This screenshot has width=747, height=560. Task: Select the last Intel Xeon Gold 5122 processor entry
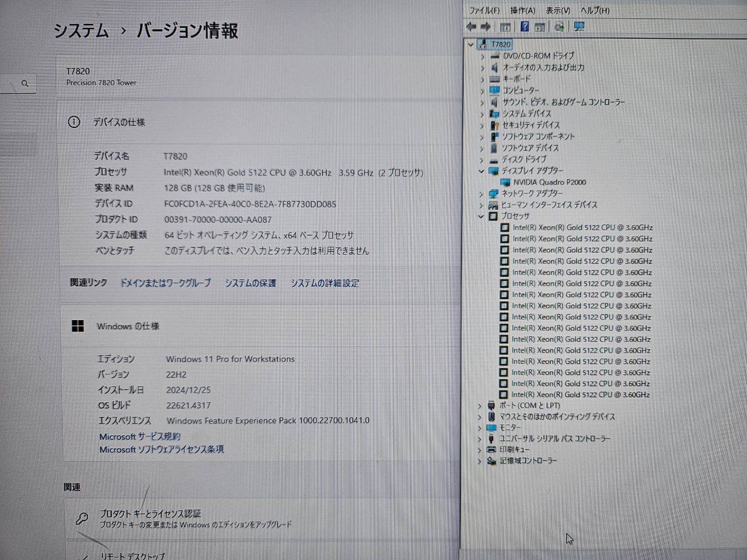click(581, 395)
